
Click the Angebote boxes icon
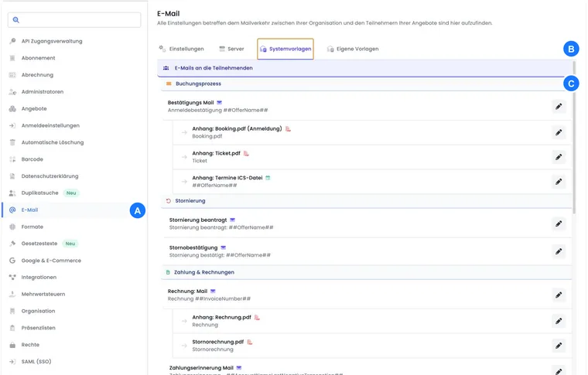click(12, 109)
